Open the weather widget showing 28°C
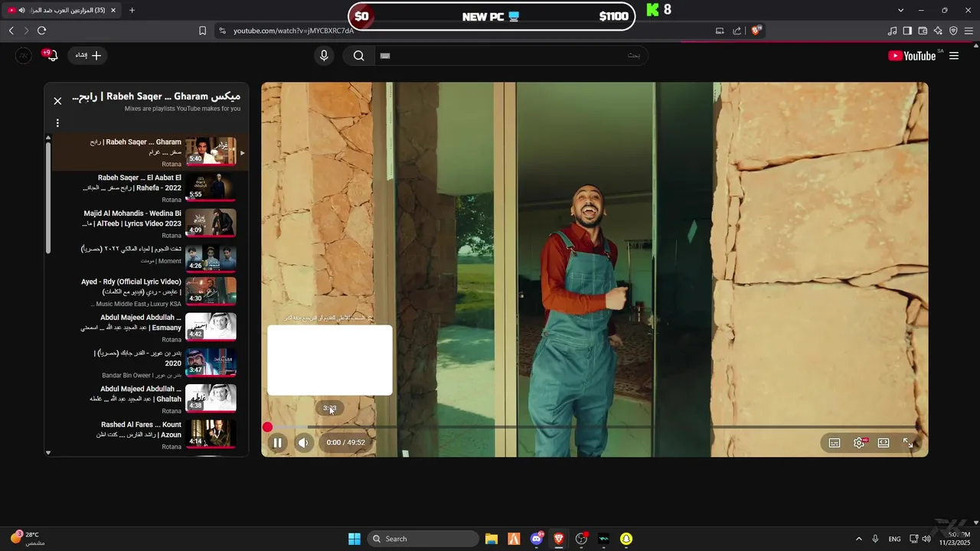980x551 pixels. (x=28, y=539)
